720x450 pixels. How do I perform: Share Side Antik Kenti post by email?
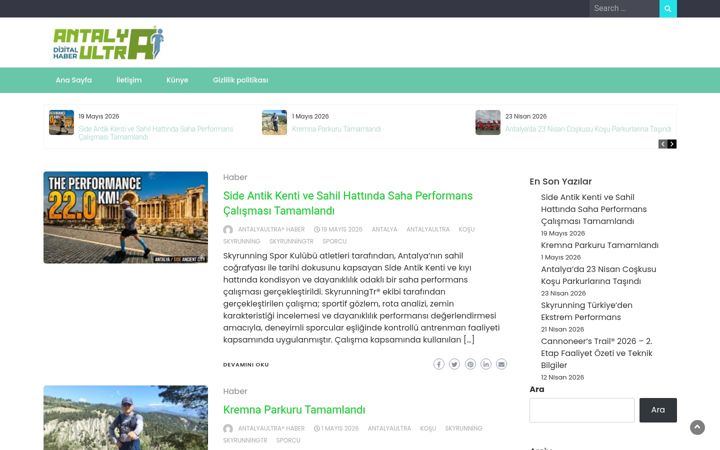click(501, 364)
